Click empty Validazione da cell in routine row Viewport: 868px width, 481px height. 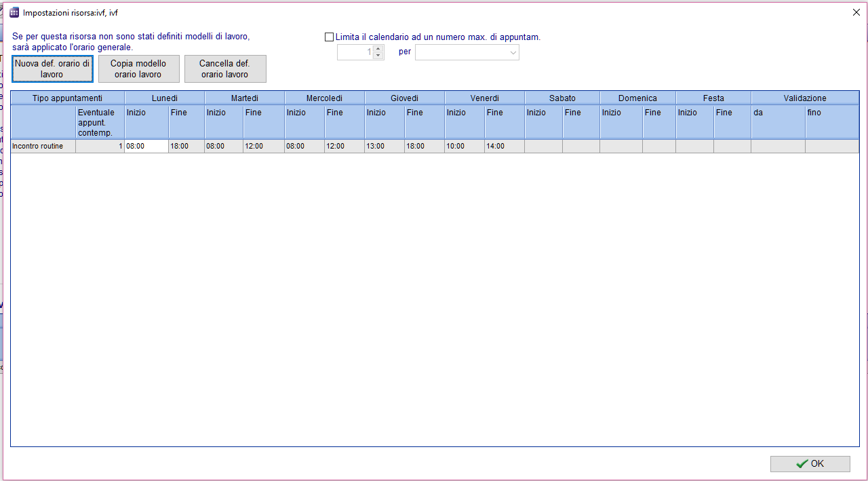(x=778, y=146)
